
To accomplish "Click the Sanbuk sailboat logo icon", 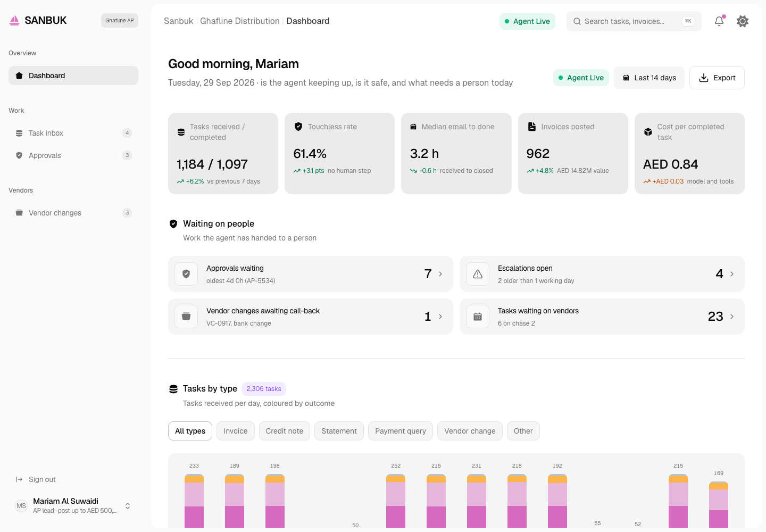I will [14, 20].
